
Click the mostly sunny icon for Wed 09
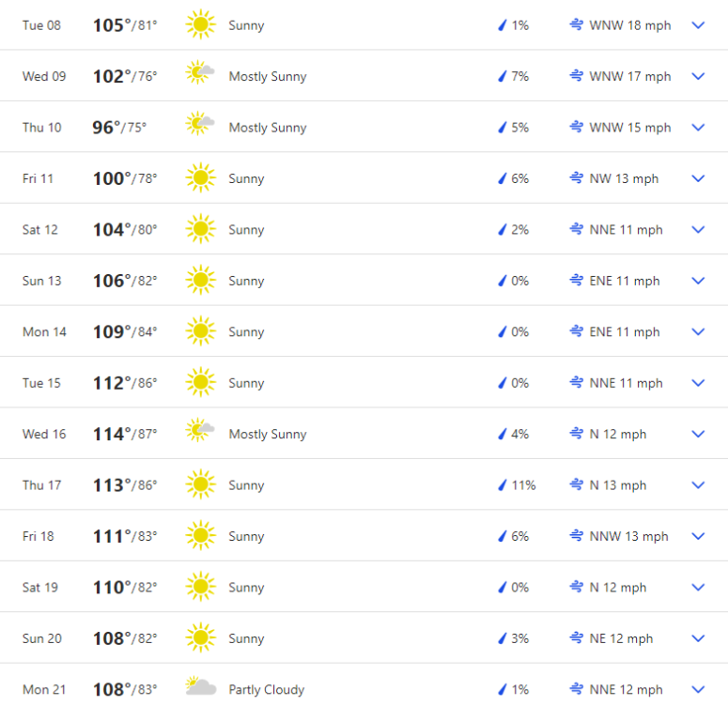(200, 76)
